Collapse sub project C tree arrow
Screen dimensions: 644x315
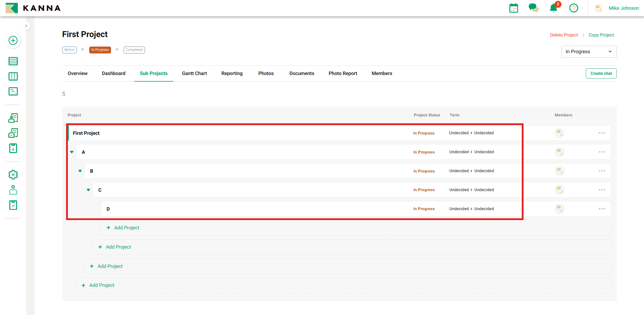pos(89,190)
